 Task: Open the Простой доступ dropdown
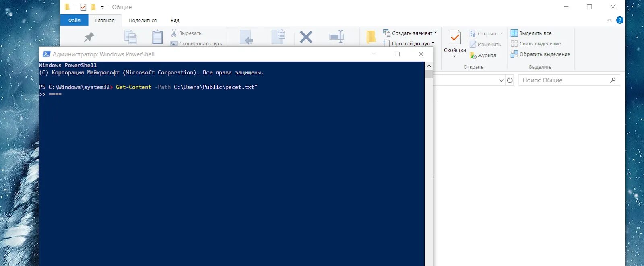(x=409, y=43)
